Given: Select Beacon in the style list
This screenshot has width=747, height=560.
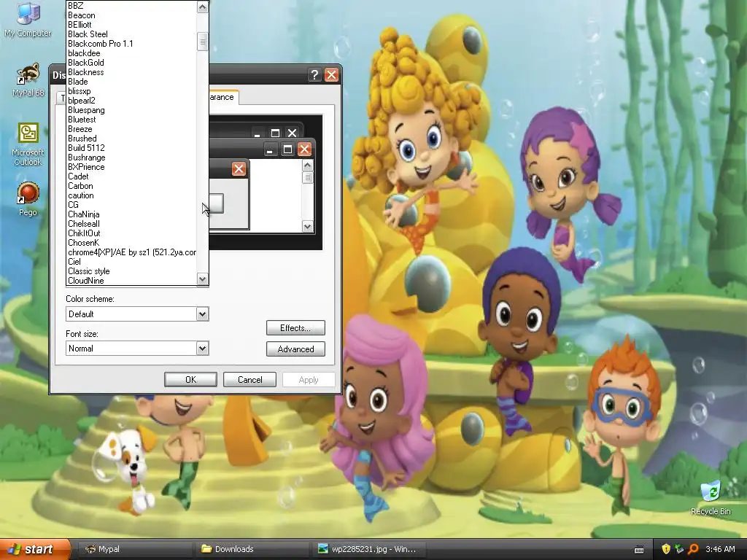Looking at the screenshot, I should pyautogui.click(x=131, y=15).
